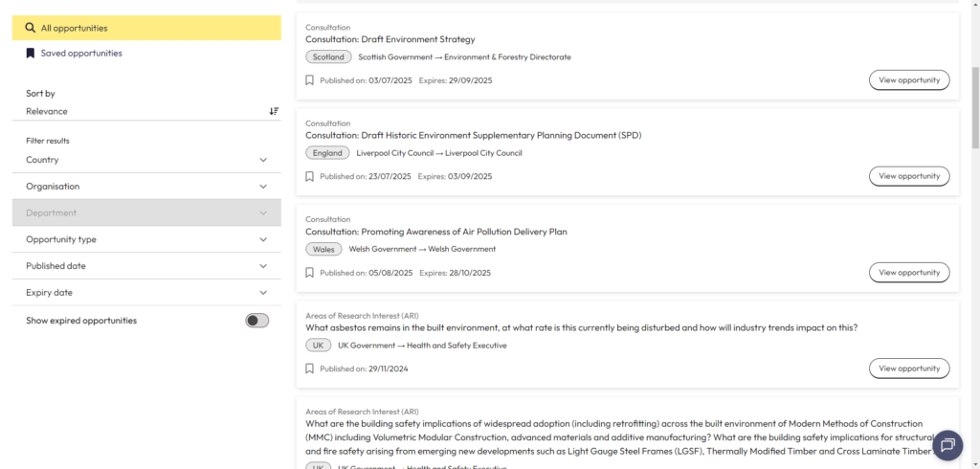Toggle Show expired opportunities switch
Screen dimensions: 980x469
(256, 321)
